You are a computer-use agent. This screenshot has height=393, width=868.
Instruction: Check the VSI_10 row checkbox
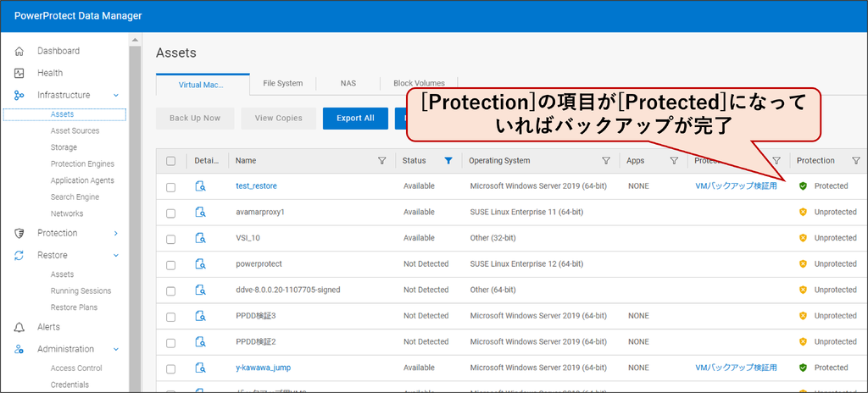[171, 239]
